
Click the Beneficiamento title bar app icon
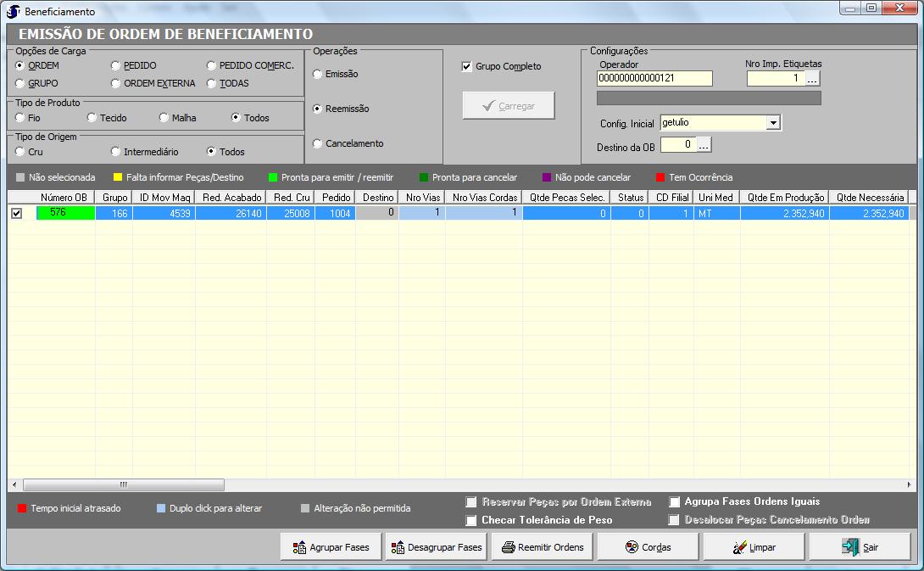14,12
